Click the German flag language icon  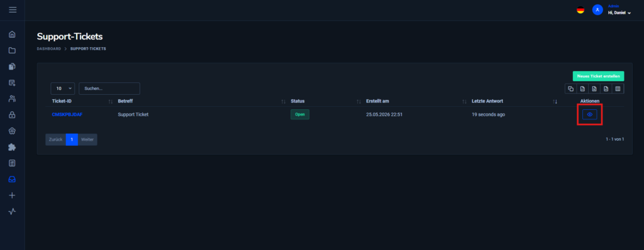pyautogui.click(x=580, y=10)
